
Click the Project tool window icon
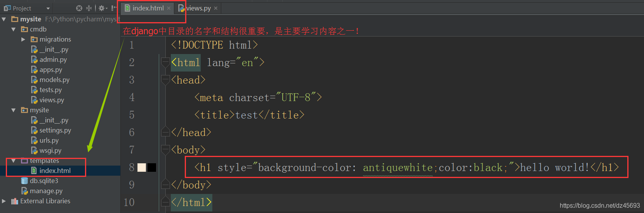tap(7, 8)
